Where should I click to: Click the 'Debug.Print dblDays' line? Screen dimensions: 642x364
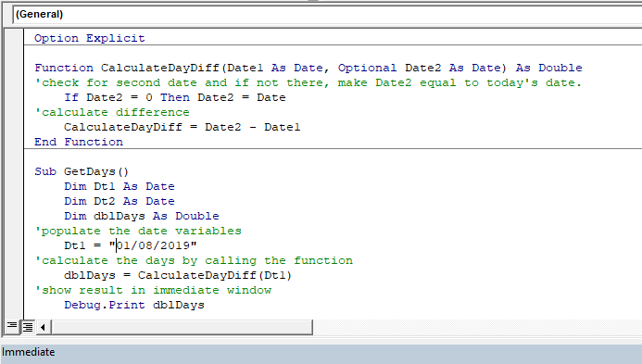[x=134, y=305]
